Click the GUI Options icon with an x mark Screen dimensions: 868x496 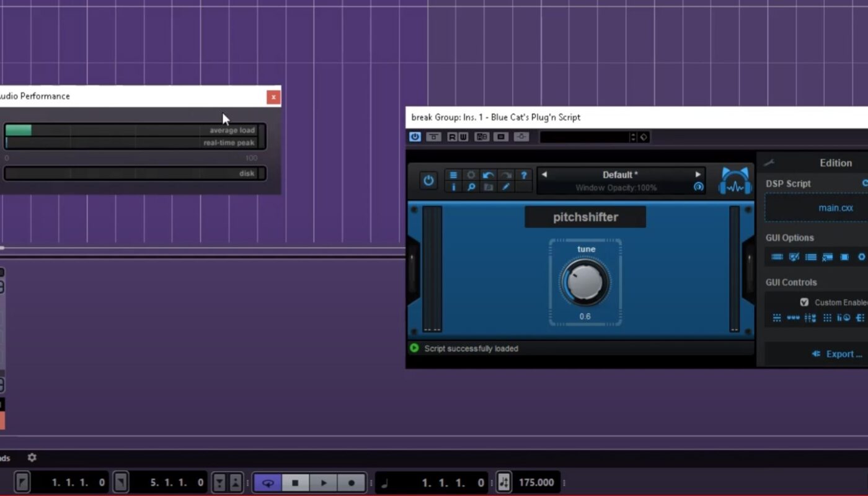point(827,257)
